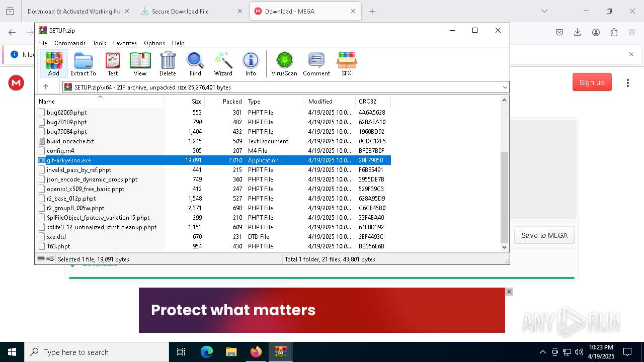Click the Extract To toolbar icon
Screen dimensions: 644x362
pyautogui.click(x=83, y=64)
